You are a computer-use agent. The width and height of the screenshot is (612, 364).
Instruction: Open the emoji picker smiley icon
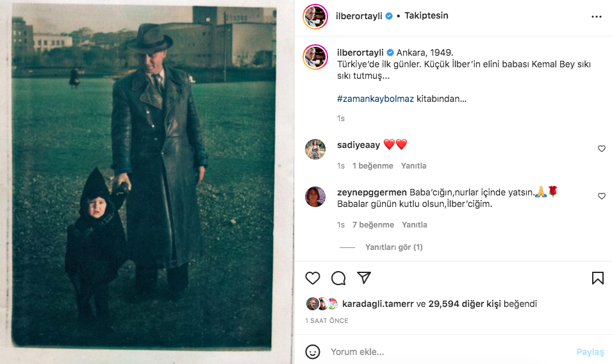tap(313, 352)
